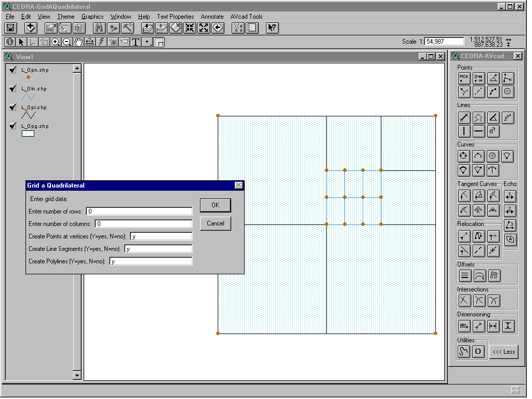The image size is (532, 399).
Task: Open the File menu
Action: (x=10, y=17)
